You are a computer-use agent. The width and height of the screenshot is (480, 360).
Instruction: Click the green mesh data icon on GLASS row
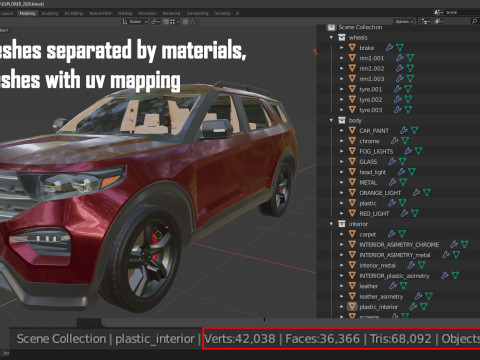point(402,161)
